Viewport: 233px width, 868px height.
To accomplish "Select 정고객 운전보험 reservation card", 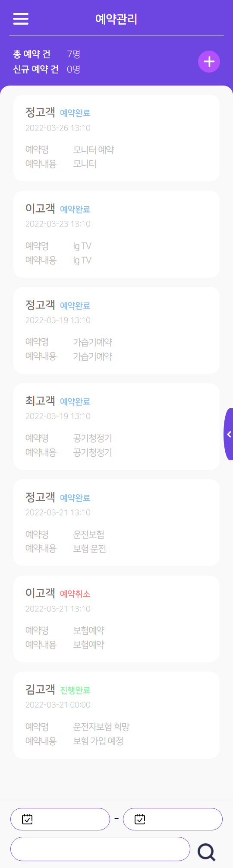I will [116, 523].
